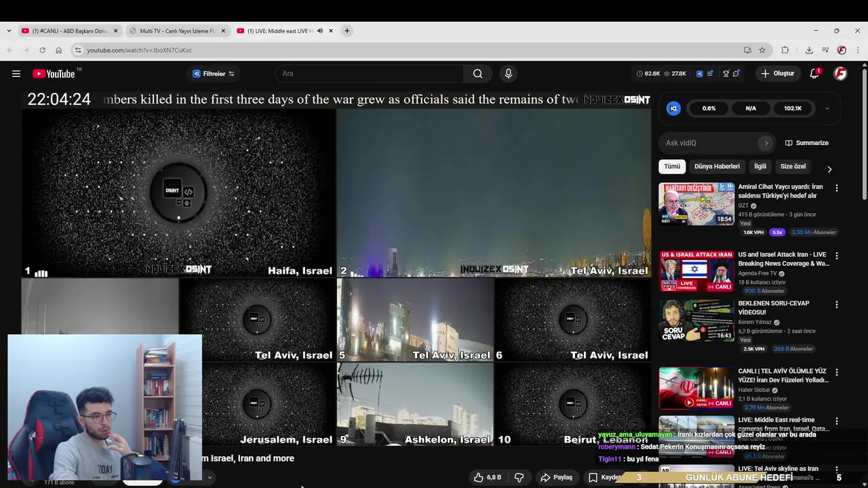Click the 0.6% vidIQ stat pill
Screen dimensions: 868x488
(x=709, y=108)
